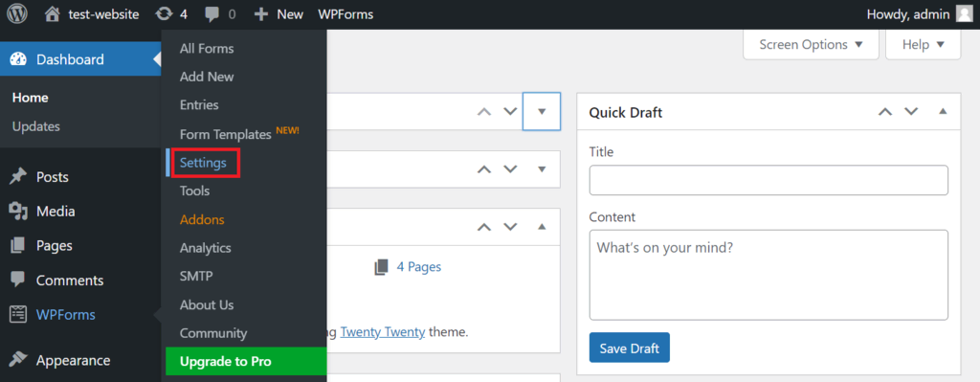Expand the second collapsed widget
Viewport: 980px width, 382px height.
coord(542,169)
